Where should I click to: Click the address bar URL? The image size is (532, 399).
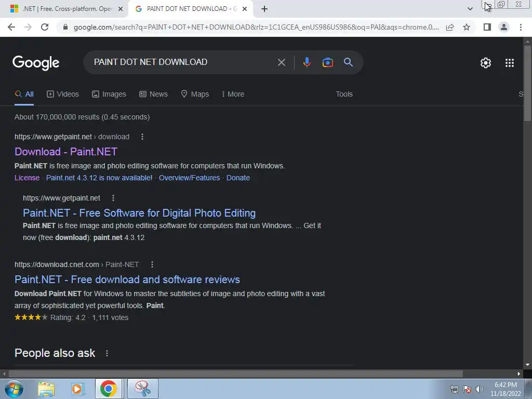click(256, 27)
